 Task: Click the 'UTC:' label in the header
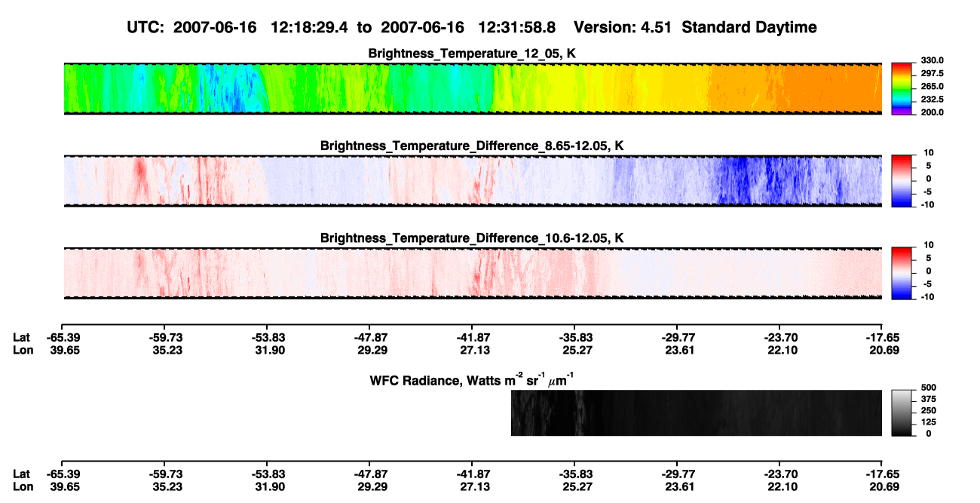tap(145, 27)
